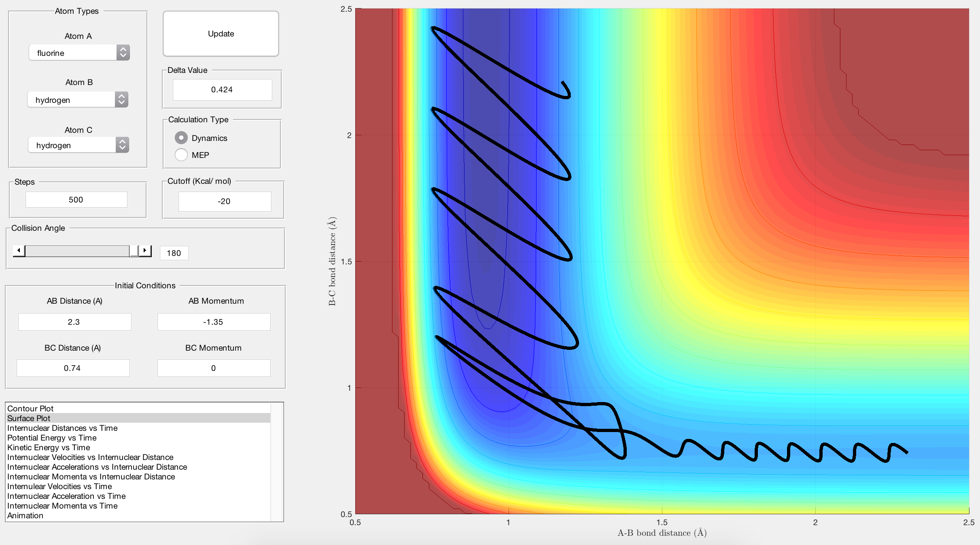This screenshot has height=545, width=980.
Task: Click Collision Angle slider thumb
Action: [x=134, y=251]
